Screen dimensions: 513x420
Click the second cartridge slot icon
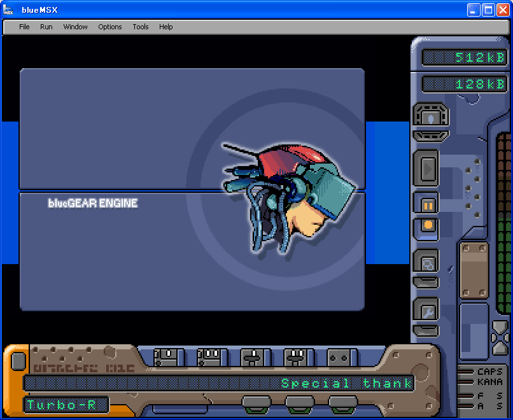(x=212, y=357)
